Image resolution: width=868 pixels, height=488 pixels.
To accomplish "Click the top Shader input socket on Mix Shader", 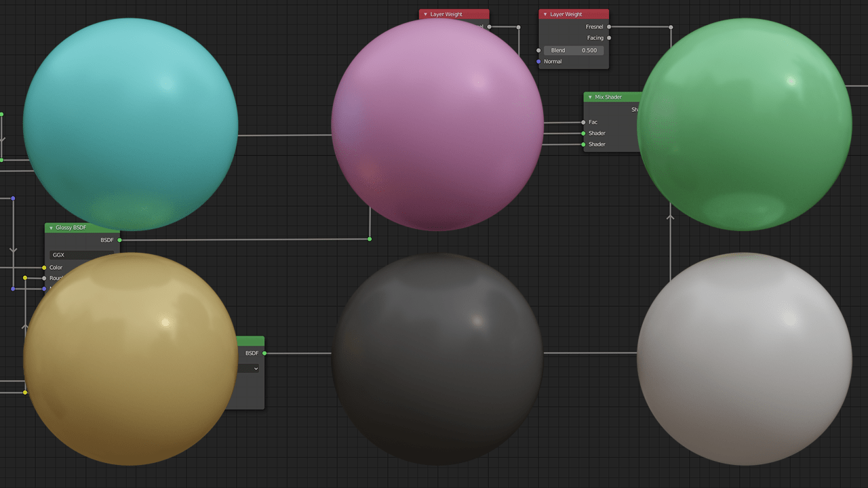I will pyautogui.click(x=583, y=133).
